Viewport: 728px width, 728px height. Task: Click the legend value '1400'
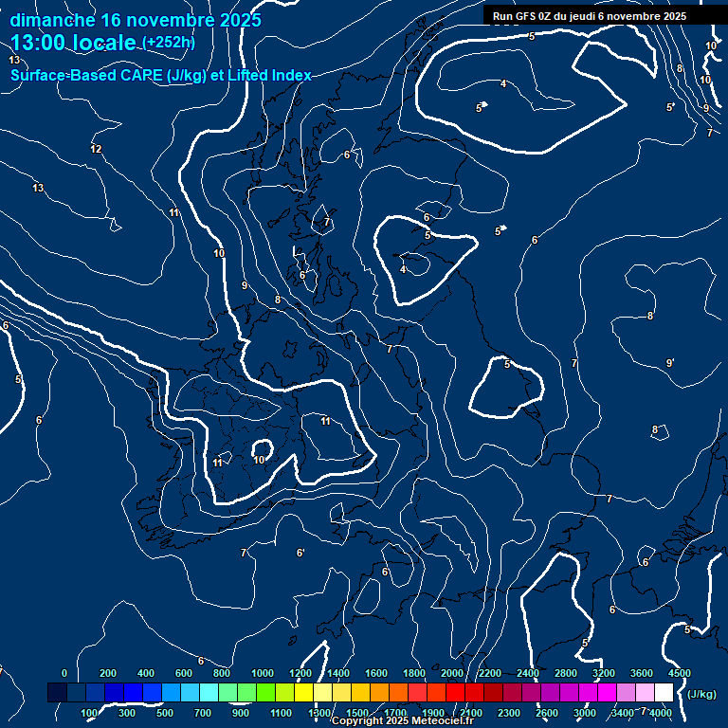338,673
